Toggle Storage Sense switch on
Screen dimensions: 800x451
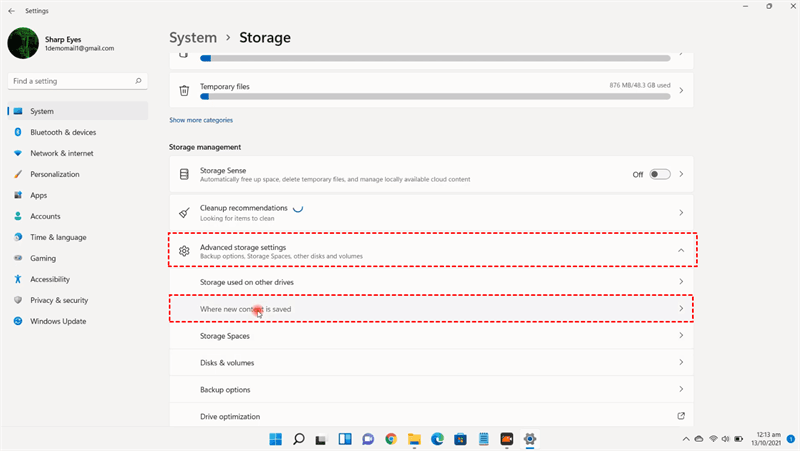(660, 174)
